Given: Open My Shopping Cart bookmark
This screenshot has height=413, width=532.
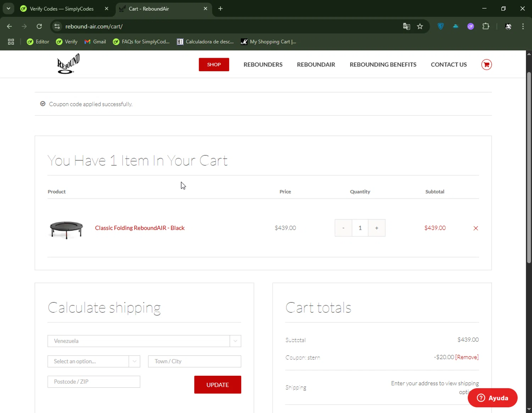Looking at the screenshot, I should point(268,42).
